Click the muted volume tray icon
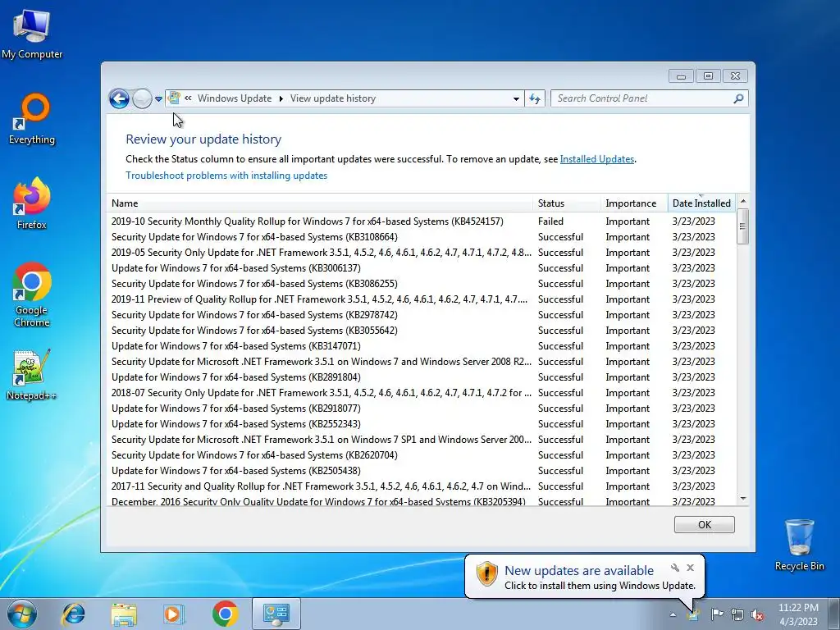This screenshot has width=840, height=630. pos(757,614)
